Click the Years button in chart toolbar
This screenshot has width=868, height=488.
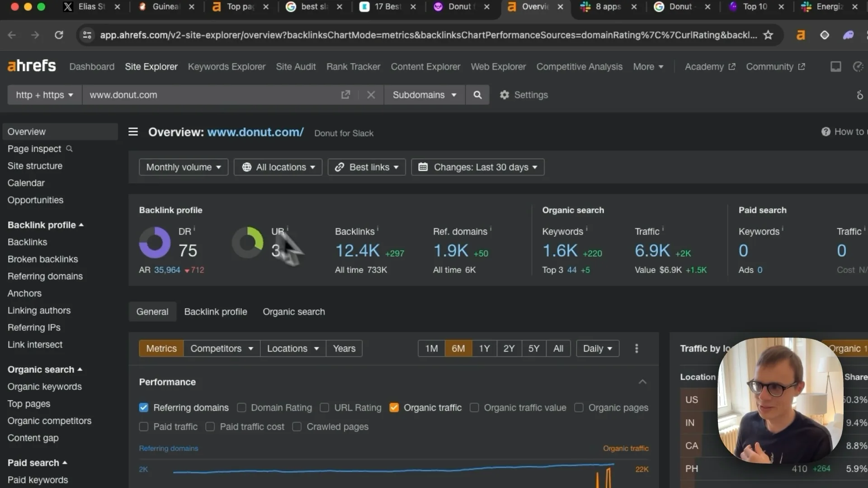pos(344,348)
